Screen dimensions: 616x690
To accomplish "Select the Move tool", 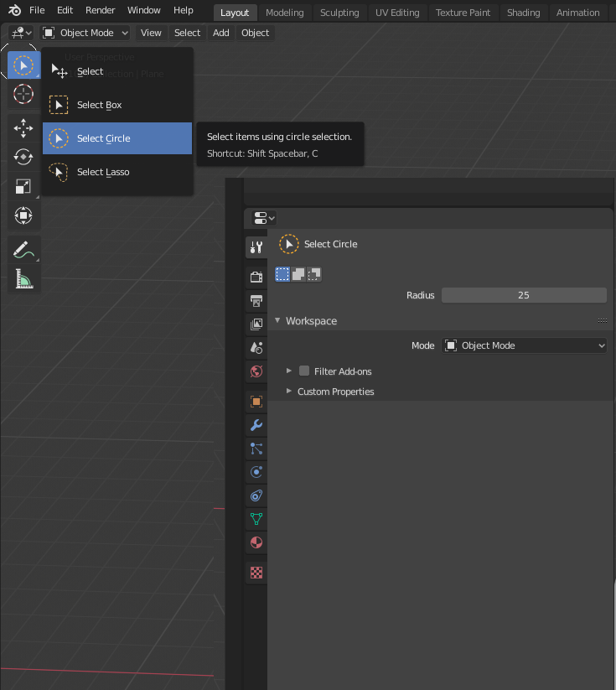I will [23, 128].
